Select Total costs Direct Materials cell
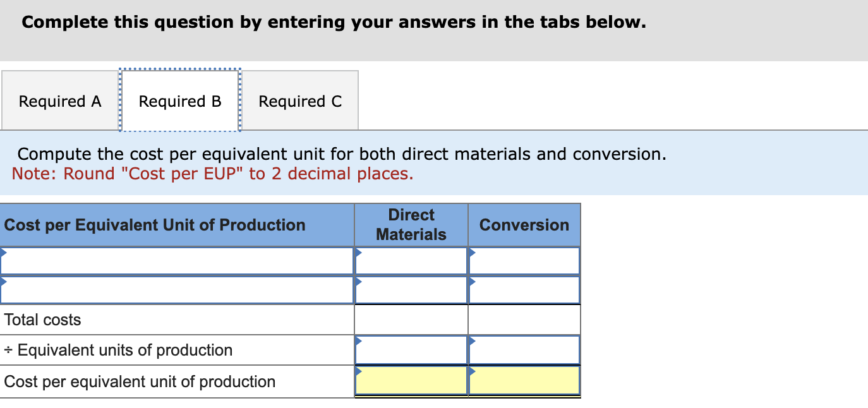This screenshot has height=408, width=868. (x=411, y=320)
